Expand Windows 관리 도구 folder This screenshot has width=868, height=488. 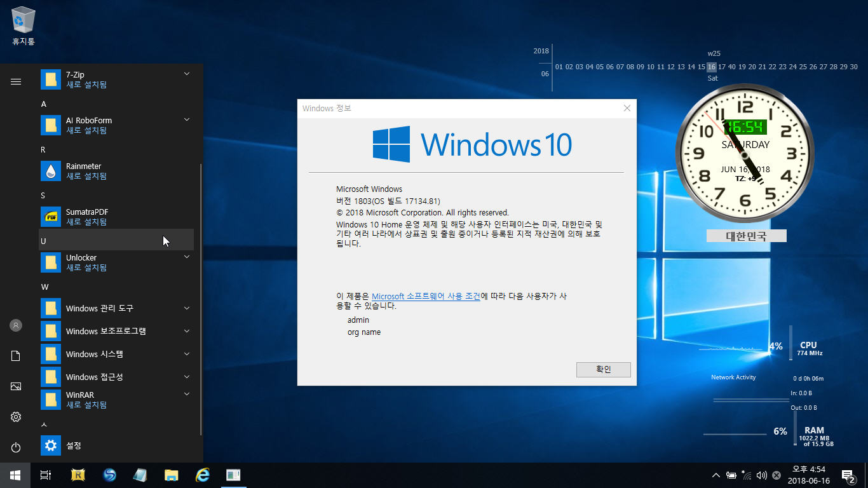coord(116,308)
